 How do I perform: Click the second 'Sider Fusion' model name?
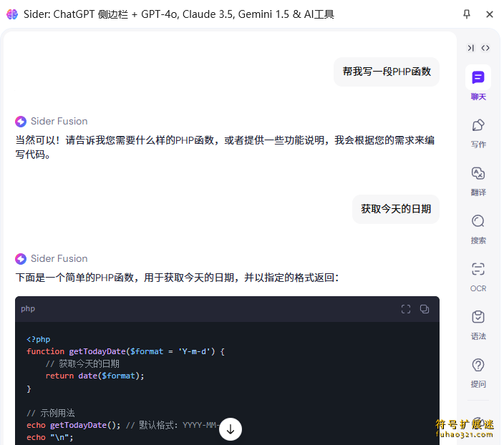coord(59,259)
